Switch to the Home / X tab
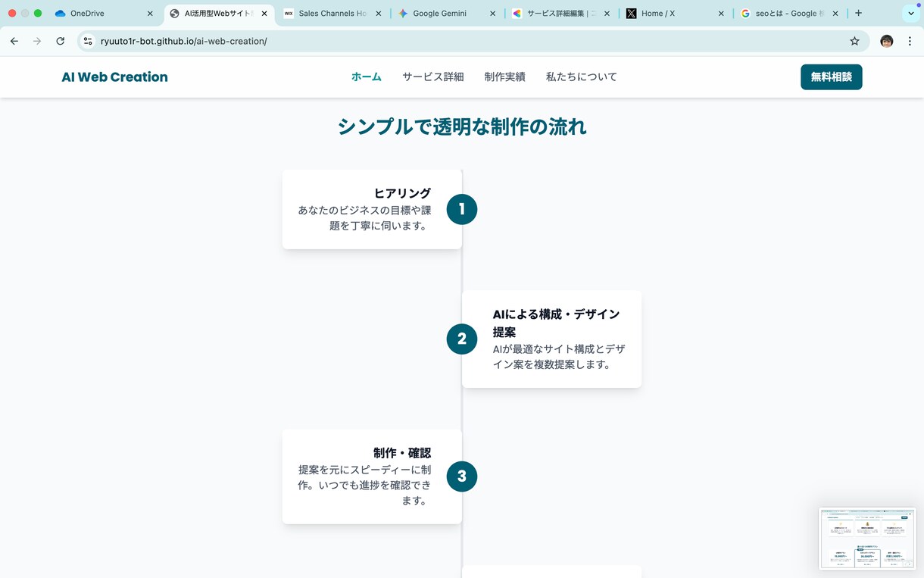The width and height of the screenshot is (924, 578). (676, 13)
